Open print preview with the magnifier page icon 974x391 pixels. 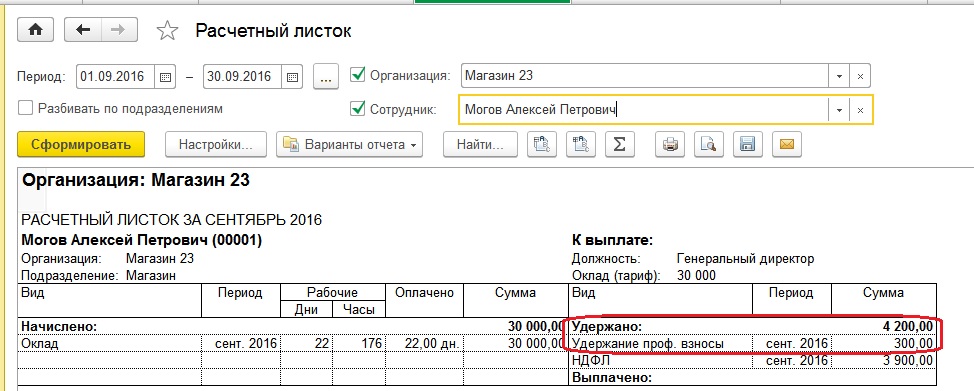click(708, 144)
